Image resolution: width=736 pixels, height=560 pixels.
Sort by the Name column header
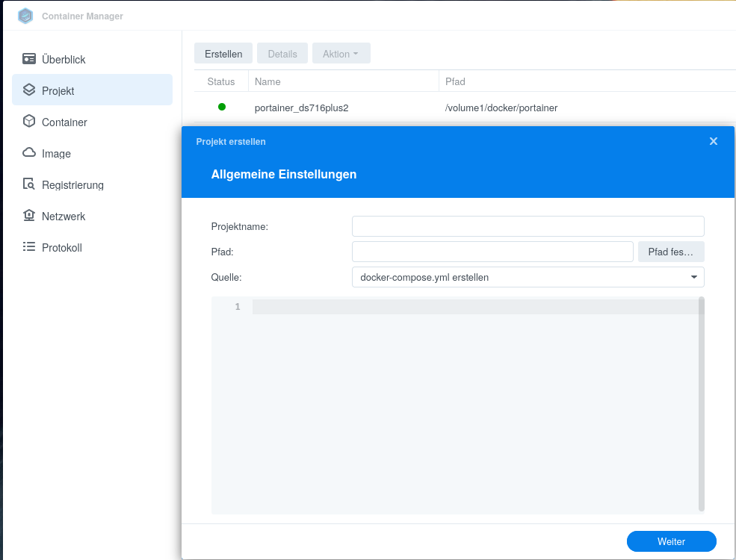344,81
